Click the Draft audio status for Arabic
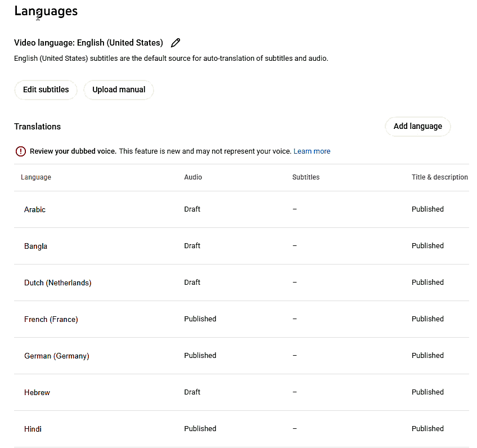This screenshot has width=477, height=448. tap(192, 209)
